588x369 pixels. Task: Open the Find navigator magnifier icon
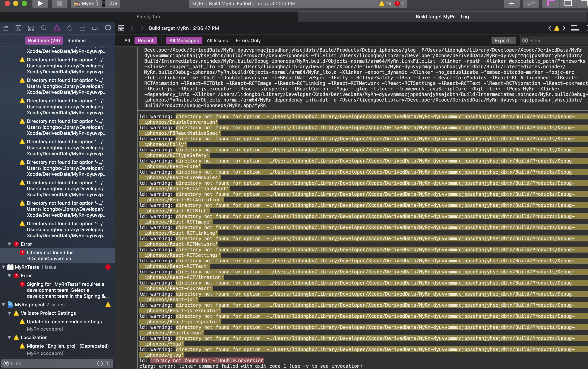44,28
